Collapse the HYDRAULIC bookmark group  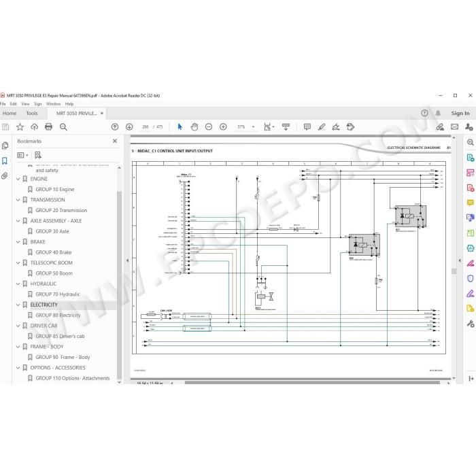18,284
